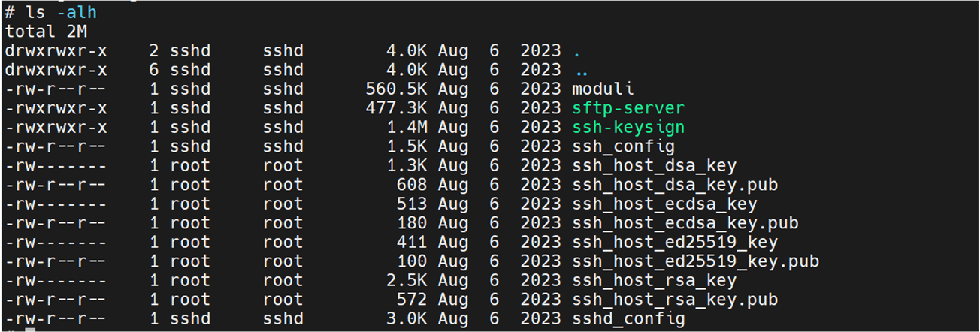Image resolution: width=980 pixels, height=332 pixels.
Task: Click the ssh_host_ed25519_key.pub file name
Action: coord(695,261)
